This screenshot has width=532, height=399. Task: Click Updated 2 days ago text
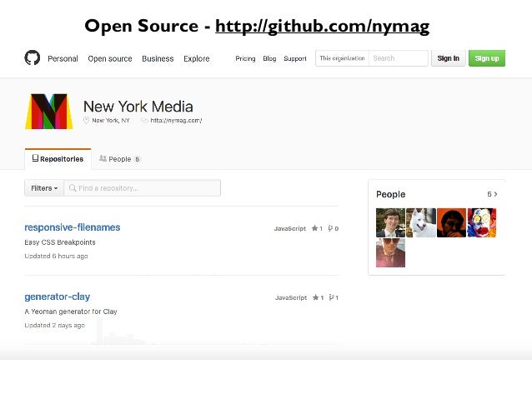point(55,325)
